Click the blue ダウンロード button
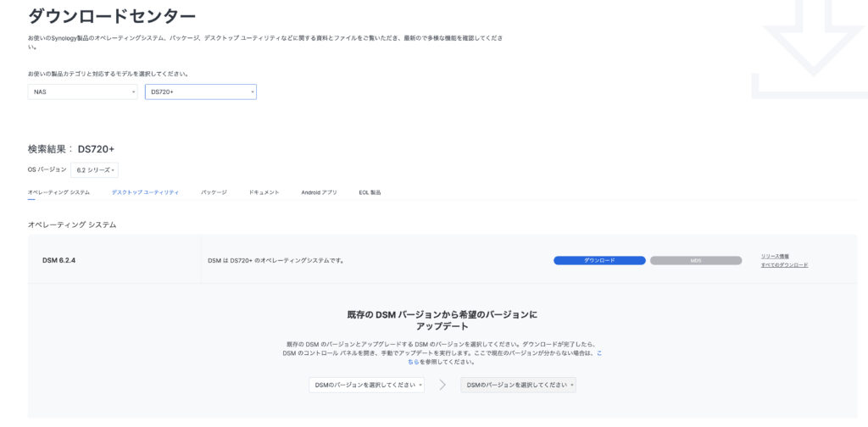Viewport: 868px width, 427px height. coord(599,260)
